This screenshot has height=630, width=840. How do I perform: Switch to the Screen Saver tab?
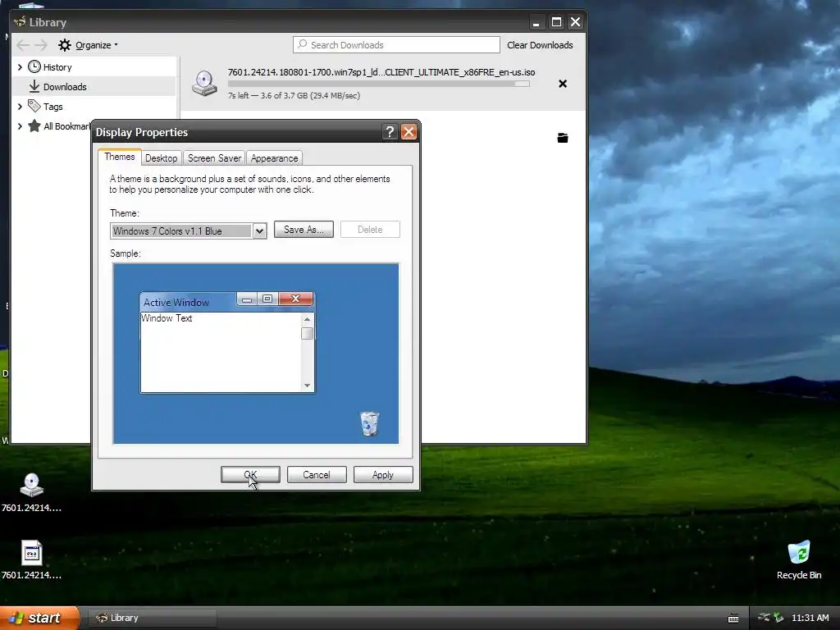tap(214, 158)
